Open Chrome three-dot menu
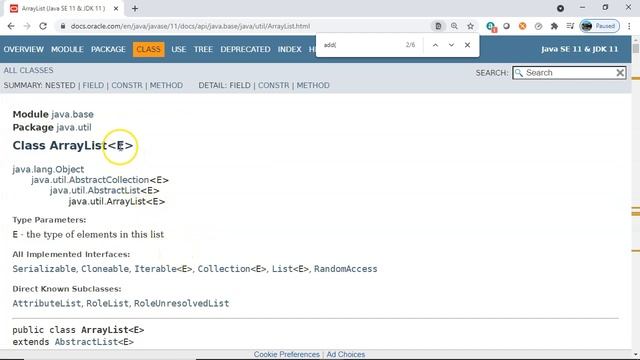640x360 pixels. pos(629,26)
